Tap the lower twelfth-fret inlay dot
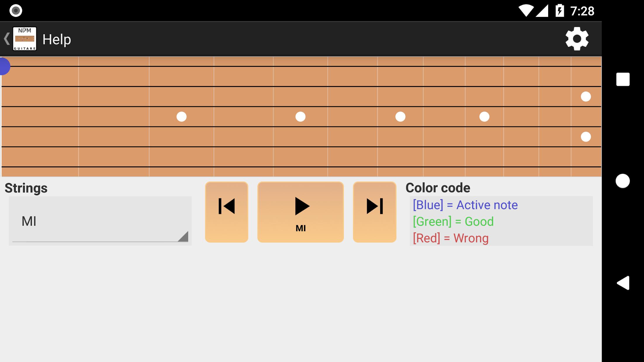 pyautogui.click(x=586, y=137)
